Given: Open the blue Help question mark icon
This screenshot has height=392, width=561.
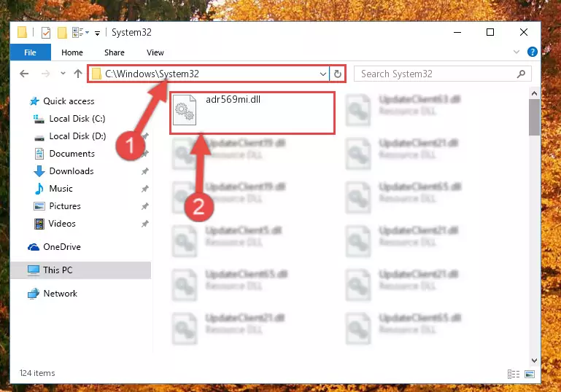Looking at the screenshot, I should (x=533, y=52).
